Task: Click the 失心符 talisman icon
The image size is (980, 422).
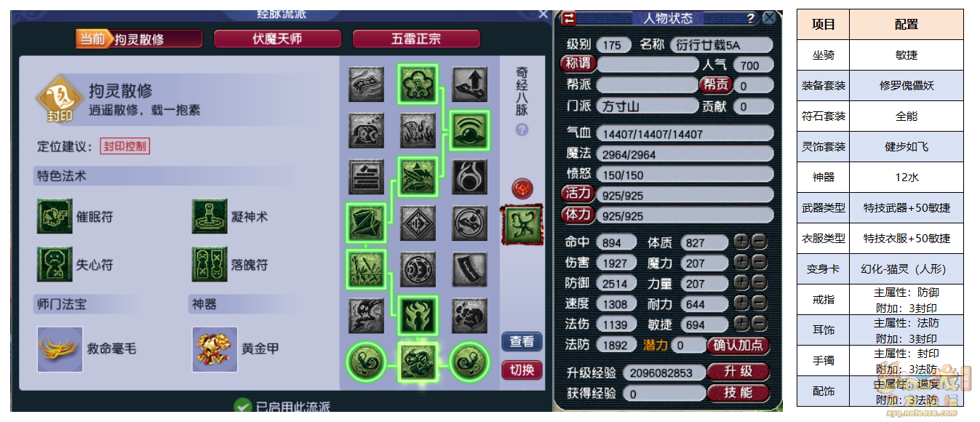Action: click(55, 264)
